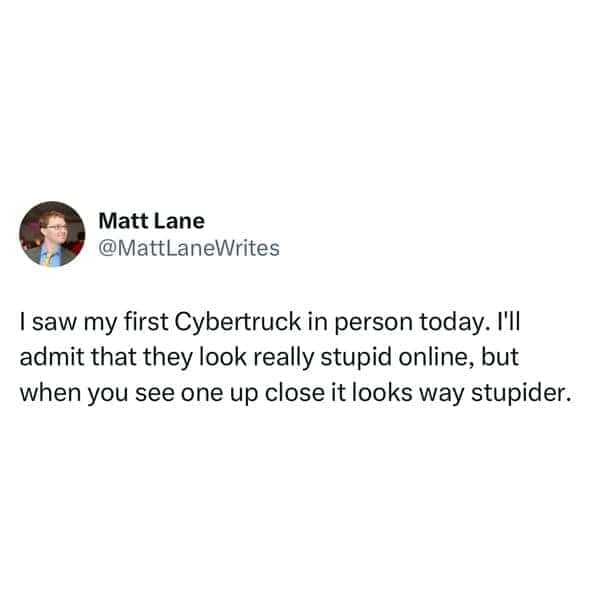Open Matt Lane's profile picture

pos(52,234)
